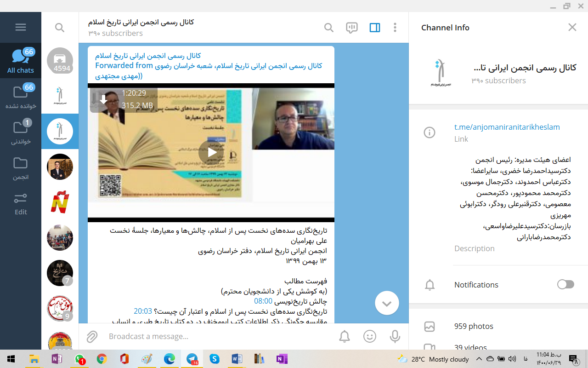Open Skype from the taskbar
588x368 pixels.
(x=215, y=359)
